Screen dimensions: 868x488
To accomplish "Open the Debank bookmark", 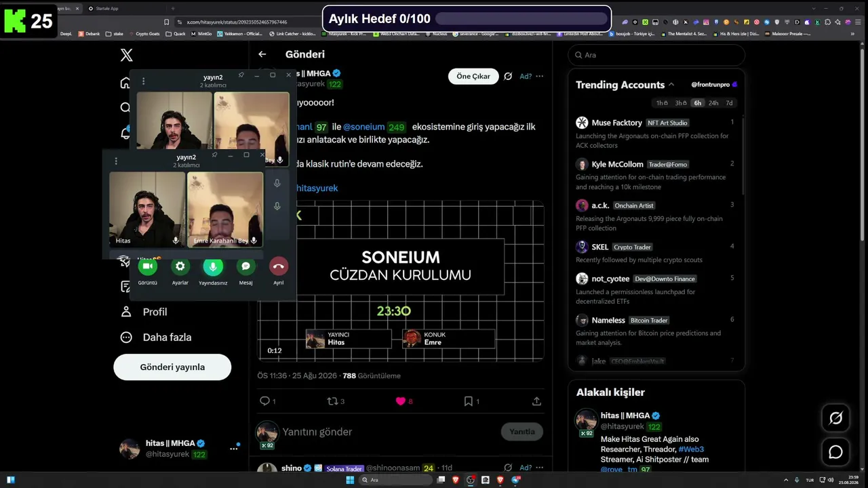I will point(89,33).
